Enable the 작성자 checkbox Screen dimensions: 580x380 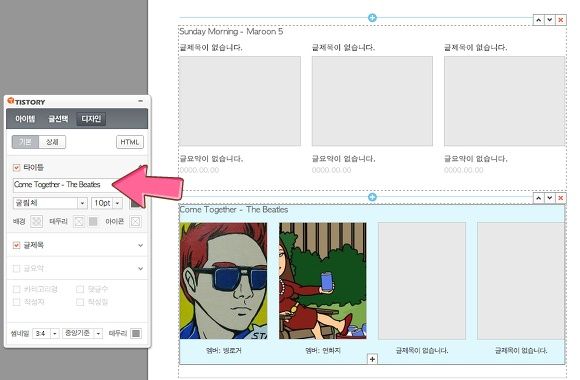click(x=16, y=302)
